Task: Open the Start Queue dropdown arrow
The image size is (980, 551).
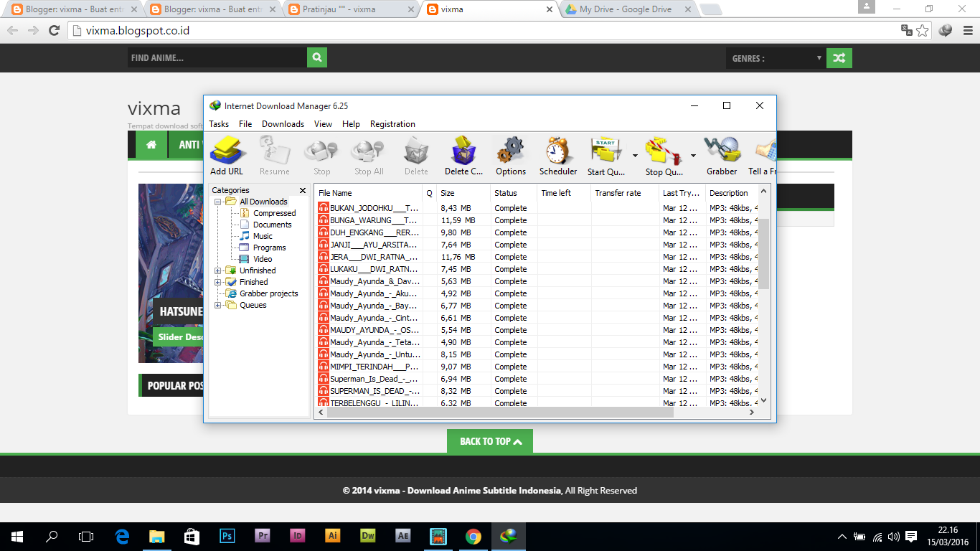Action: [x=634, y=155]
